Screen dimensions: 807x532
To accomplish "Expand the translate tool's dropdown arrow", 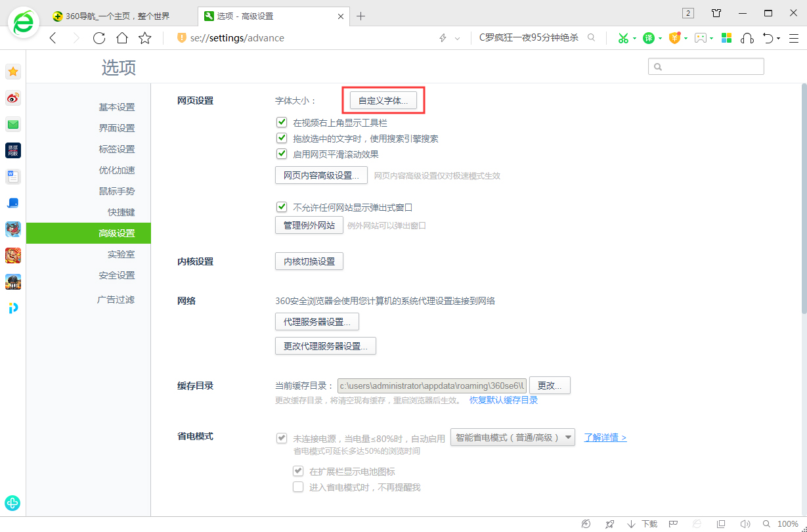I will tap(661, 38).
